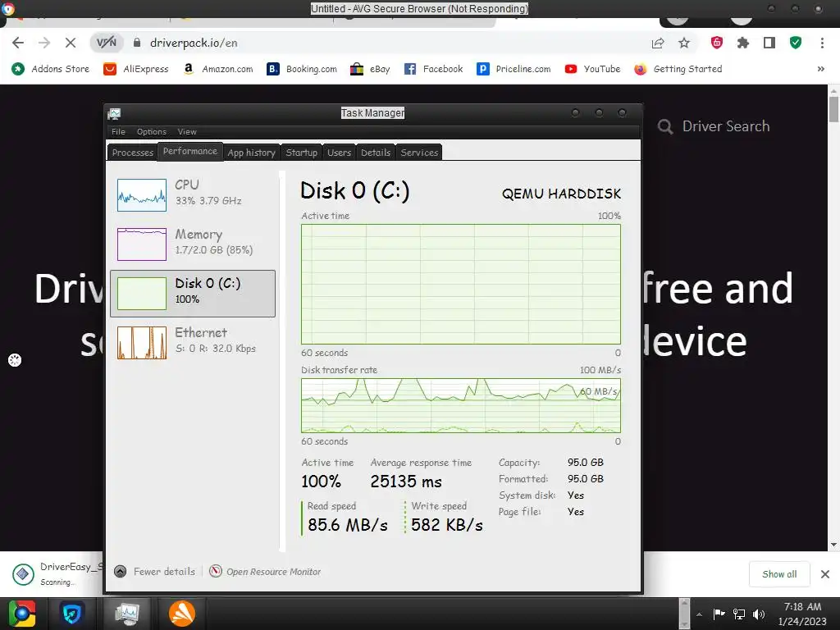Image resolution: width=840 pixels, height=630 pixels.
Task: Open the eBay bookmark
Action: [x=370, y=69]
